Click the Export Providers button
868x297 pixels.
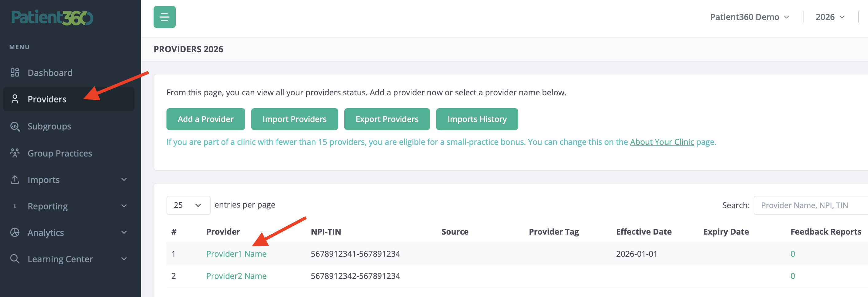pos(387,119)
